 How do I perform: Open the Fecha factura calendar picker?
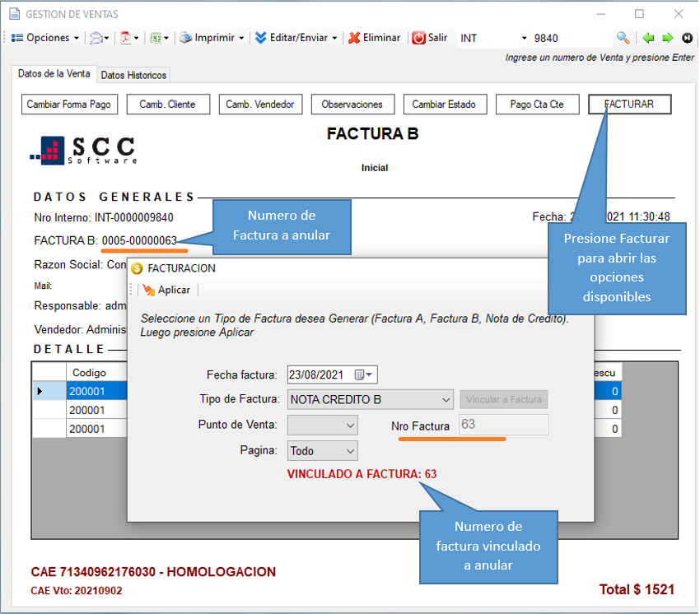363,374
